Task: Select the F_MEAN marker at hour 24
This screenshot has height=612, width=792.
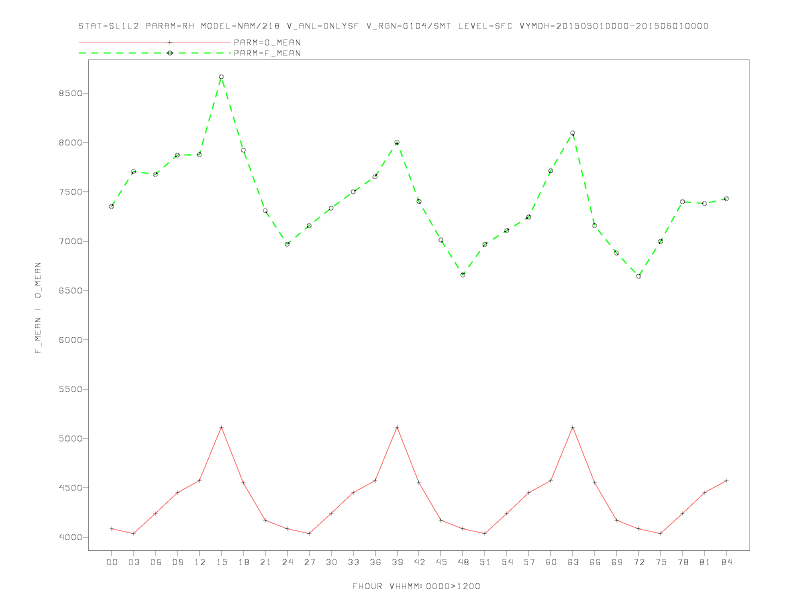Action: tap(287, 244)
